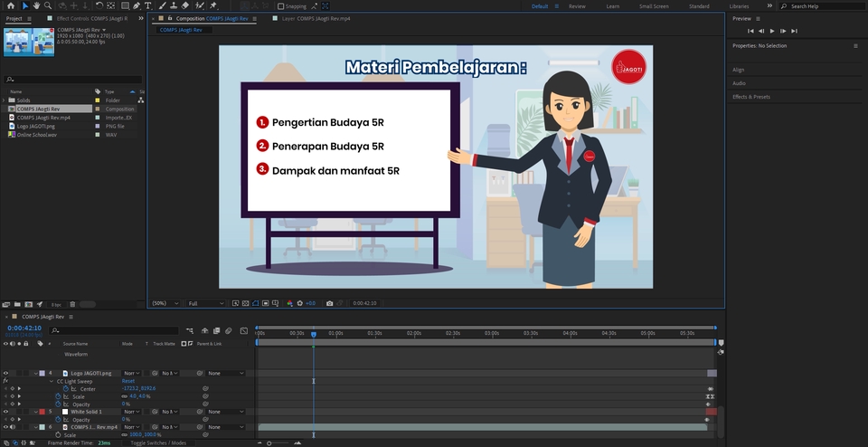This screenshot has height=447, width=868.
Task: Toggle visibility of White Solid 1 layer
Action: [5, 412]
